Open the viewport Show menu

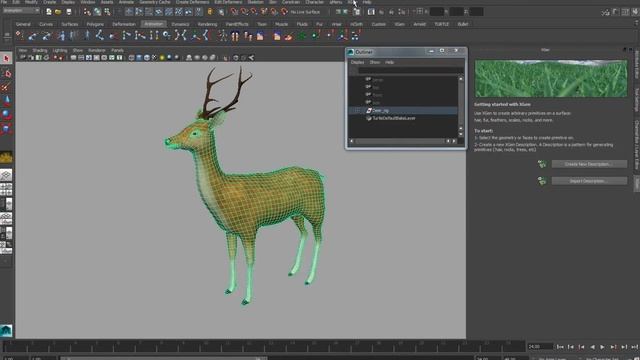[x=78, y=50]
